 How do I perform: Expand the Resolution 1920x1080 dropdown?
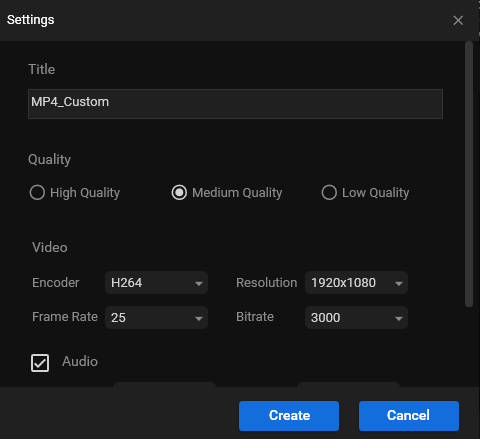point(356,283)
